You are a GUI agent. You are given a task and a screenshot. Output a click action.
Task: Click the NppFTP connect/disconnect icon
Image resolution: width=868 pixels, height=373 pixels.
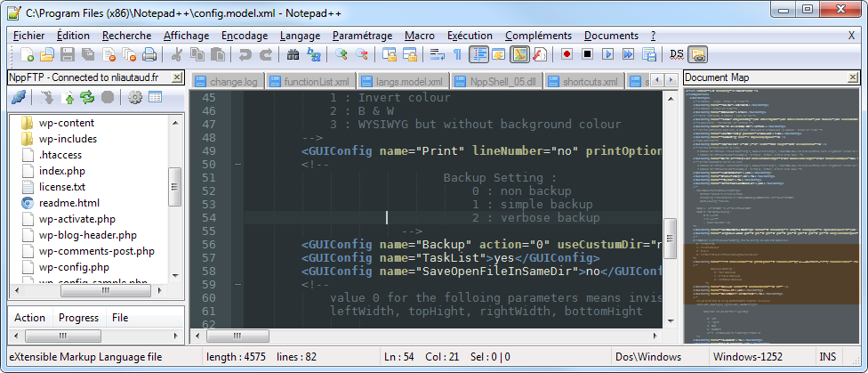18,97
